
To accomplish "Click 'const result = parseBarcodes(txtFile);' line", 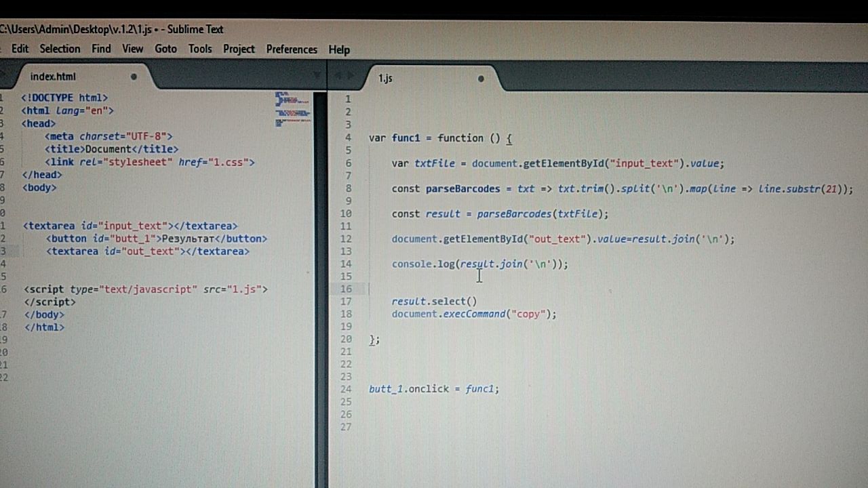I will 500,214.
